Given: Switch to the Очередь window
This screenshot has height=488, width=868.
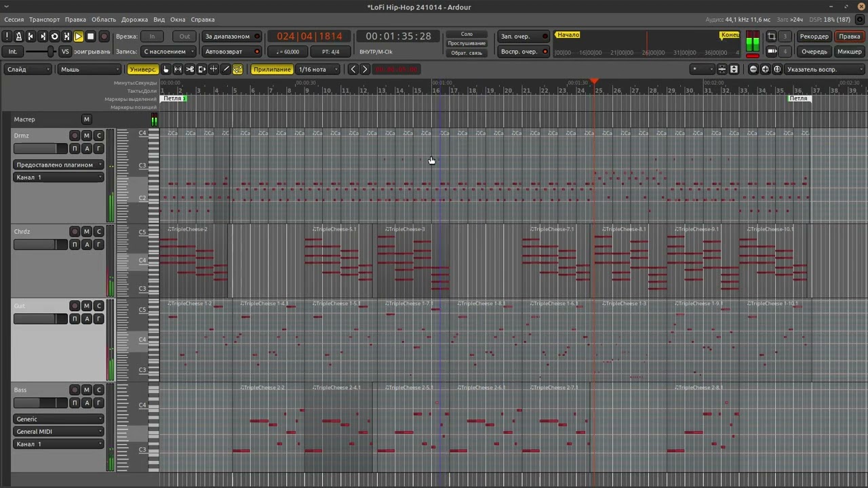Looking at the screenshot, I should point(814,52).
